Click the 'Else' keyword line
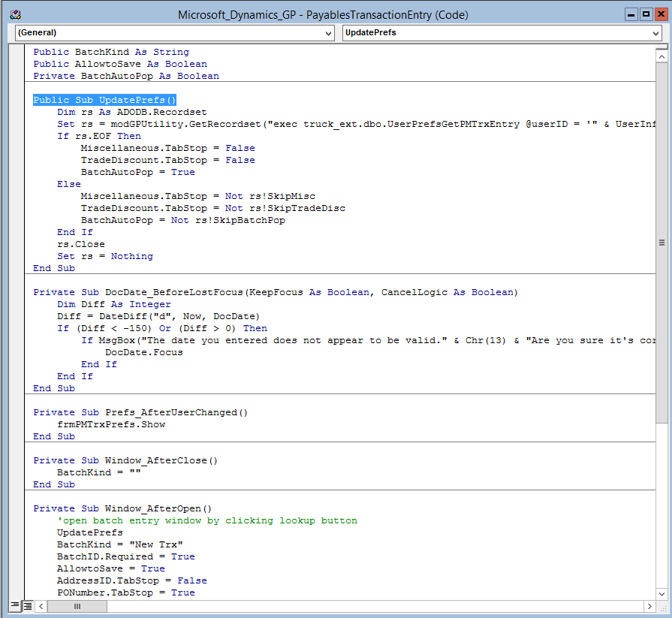672x618 pixels. tap(69, 184)
